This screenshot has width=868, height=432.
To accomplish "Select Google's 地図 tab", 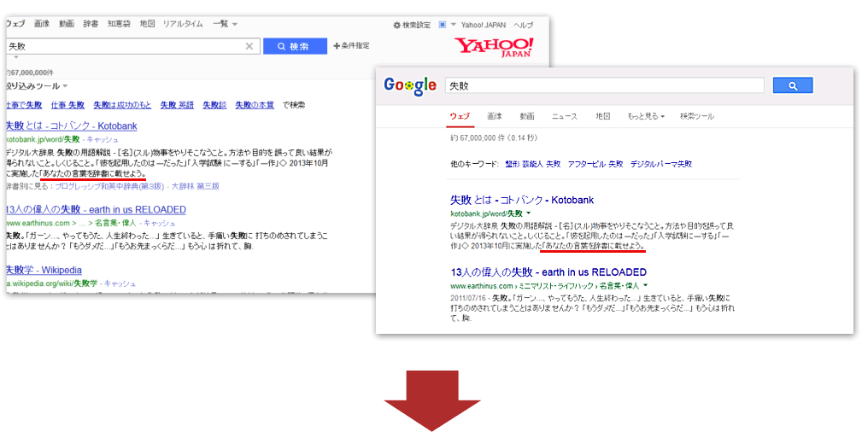I will pos(603,116).
